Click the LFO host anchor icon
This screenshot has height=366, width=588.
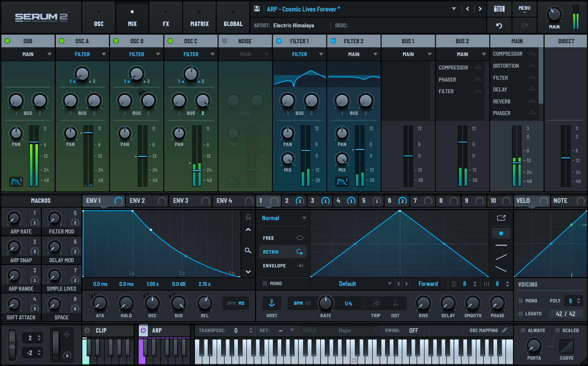pos(271,303)
